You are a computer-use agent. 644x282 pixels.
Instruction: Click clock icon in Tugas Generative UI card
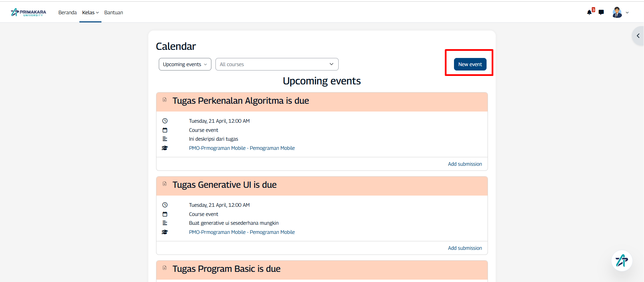(165, 205)
